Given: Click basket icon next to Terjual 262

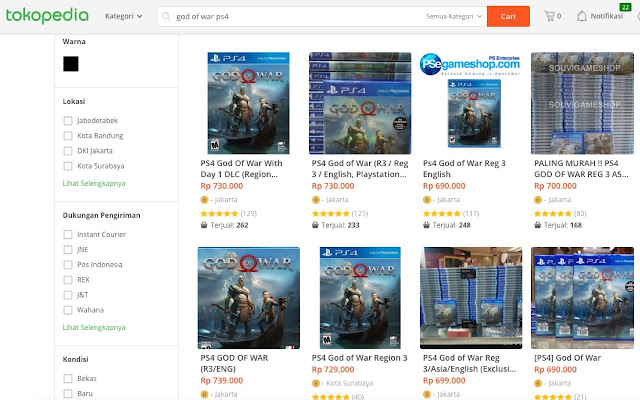Looking at the screenshot, I should 204,225.
